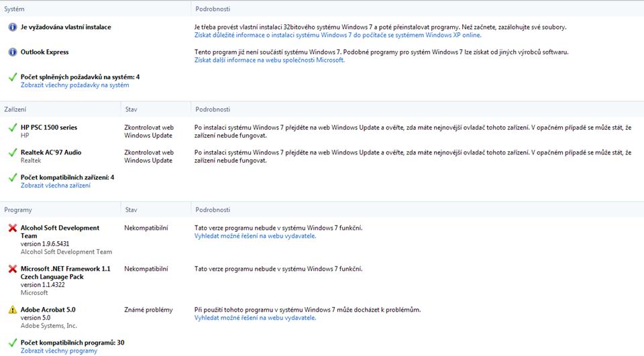This screenshot has width=644, height=356.
Task: Click the Systém column header
Action: coord(14,9)
